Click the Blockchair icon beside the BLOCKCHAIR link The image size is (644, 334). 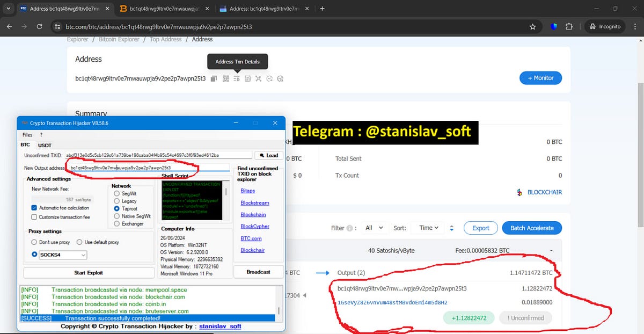coord(518,192)
